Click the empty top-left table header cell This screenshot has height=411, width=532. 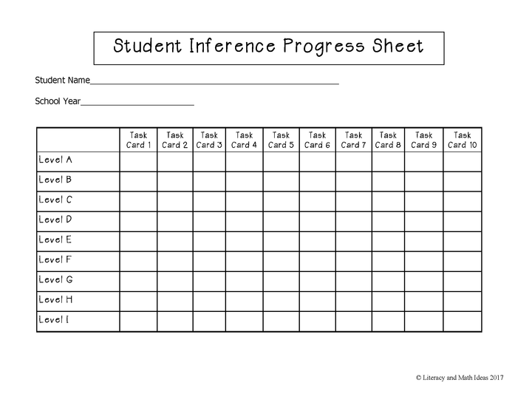point(78,139)
